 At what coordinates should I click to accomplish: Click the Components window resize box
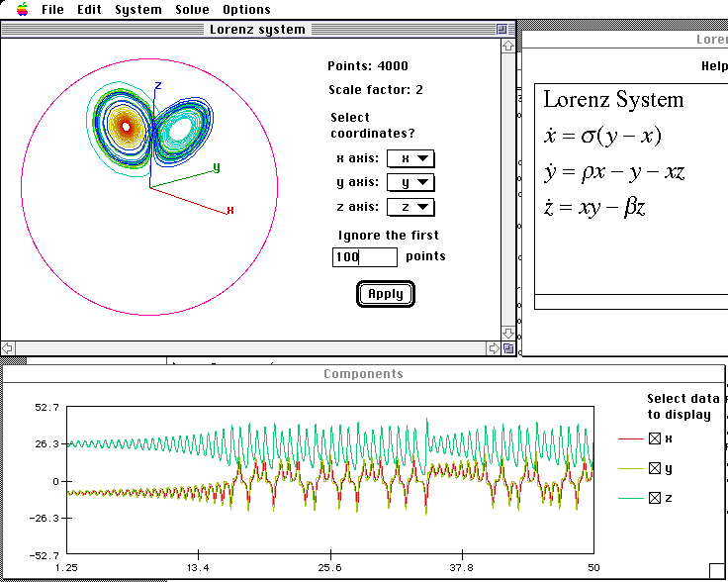(716, 571)
